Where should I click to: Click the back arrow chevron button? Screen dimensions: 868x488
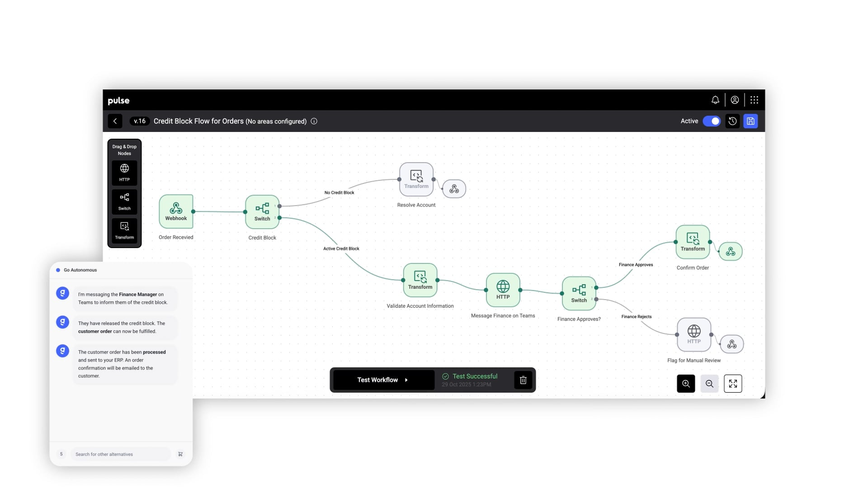coord(115,121)
